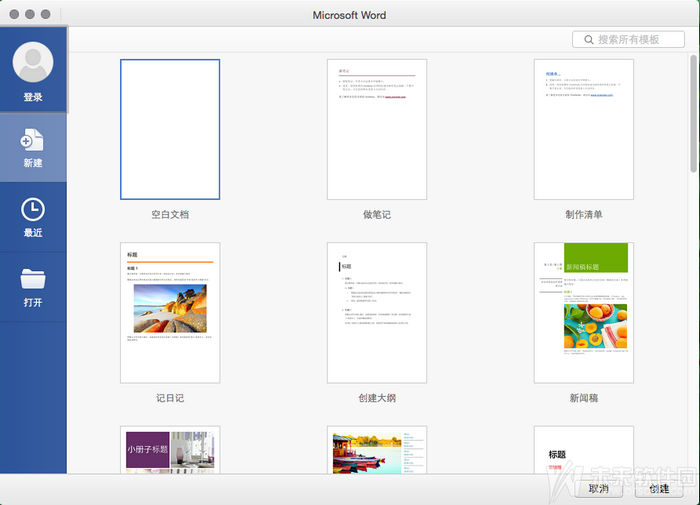The width and height of the screenshot is (700, 505).
Task: Select the boat photo flyer template
Action: click(x=377, y=450)
